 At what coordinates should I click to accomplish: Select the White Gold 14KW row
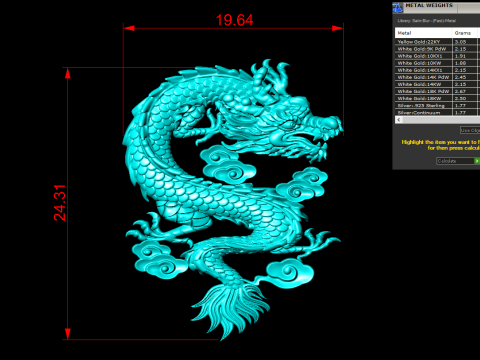[437, 84]
